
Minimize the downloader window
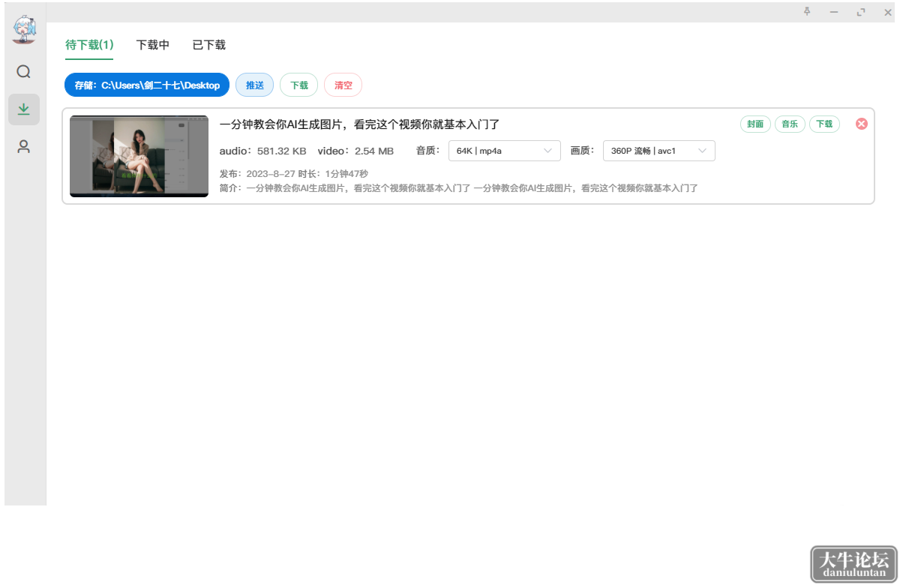click(x=834, y=12)
